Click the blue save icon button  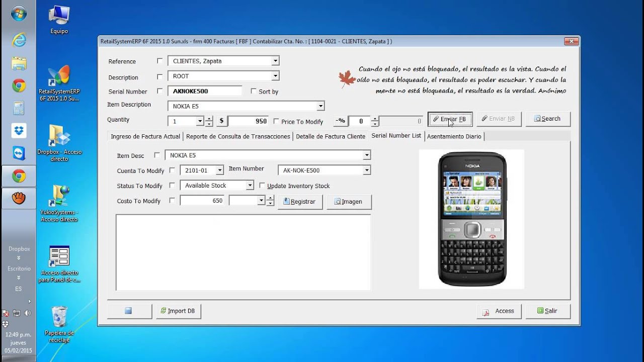[129, 311]
